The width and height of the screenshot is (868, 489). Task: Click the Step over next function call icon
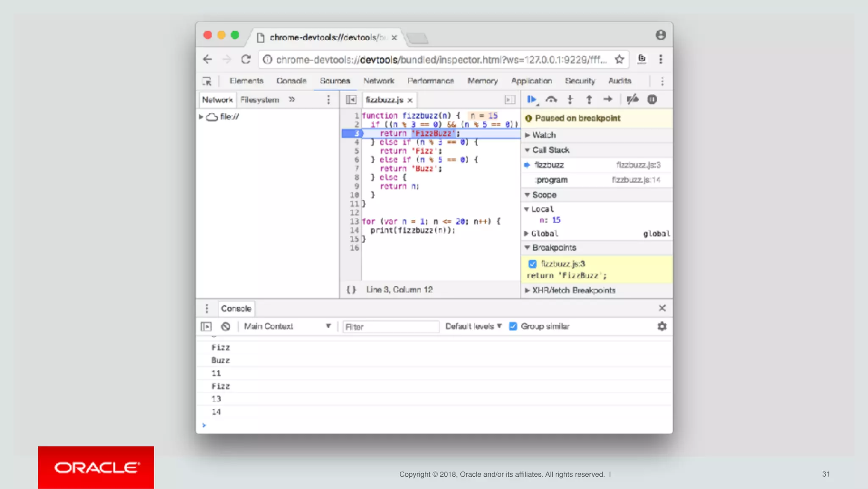click(551, 99)
